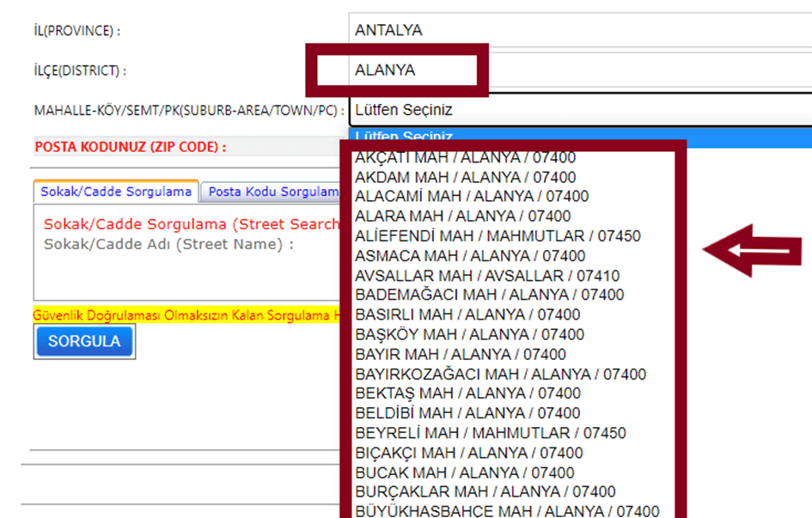Image resolution: width=812 pixels, height=518 pixels.
Task: Pick ALACAMİ MAH / ALANYA / 07400
Action: [471, 197]
